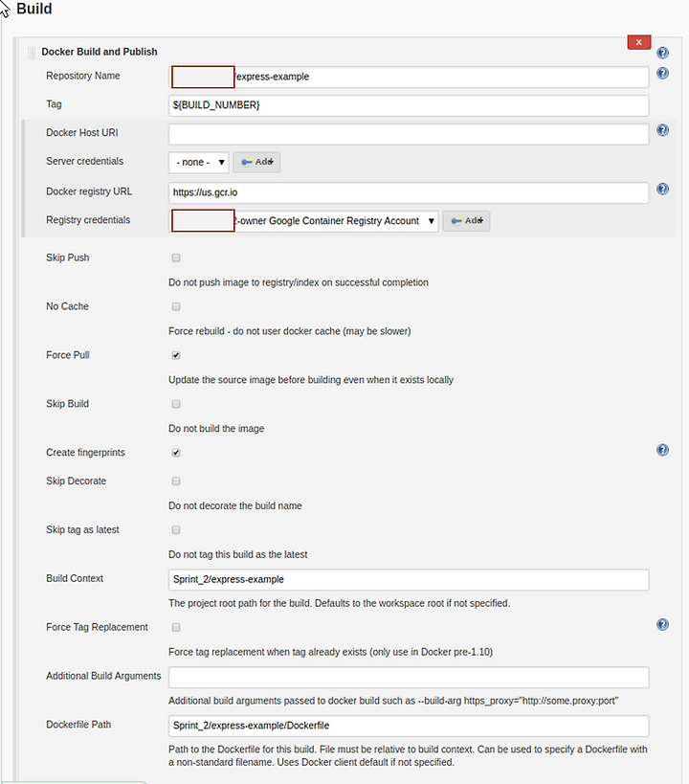Add new Server credentials
Screen dimensions: 689x784
(x=256, y=162)
